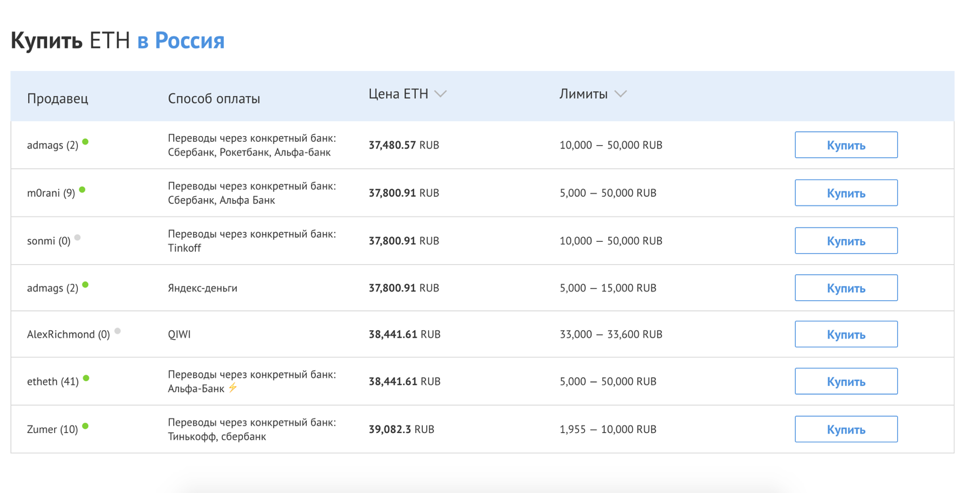The width and height of the screenshot is (973, 493).
Task: Click green online status dot beside m0rani
Action: click(82, 190)
